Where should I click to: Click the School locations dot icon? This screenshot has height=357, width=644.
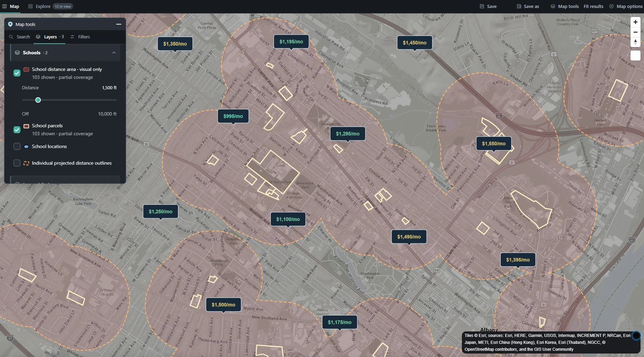tap(26, 147)
